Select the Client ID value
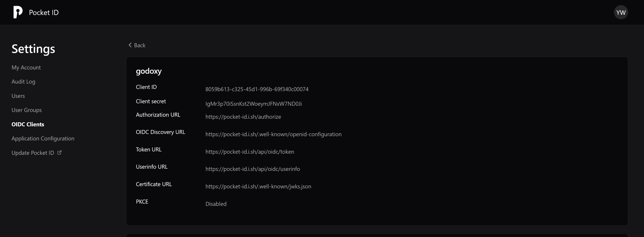The height and width of the screenshot is (237, 644). (x=257, y=89)
